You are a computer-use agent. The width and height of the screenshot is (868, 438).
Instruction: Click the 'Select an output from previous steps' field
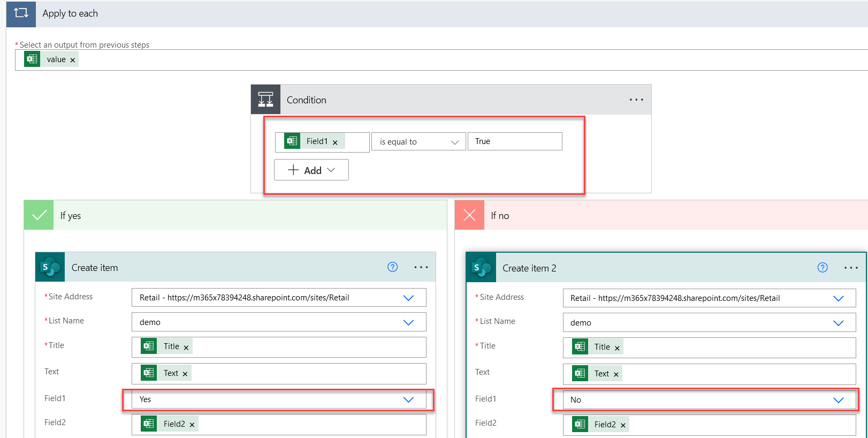441,59
